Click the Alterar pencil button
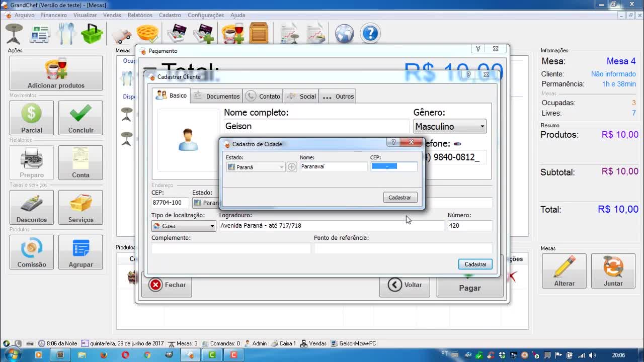644x362 pixels. point(564,271)
